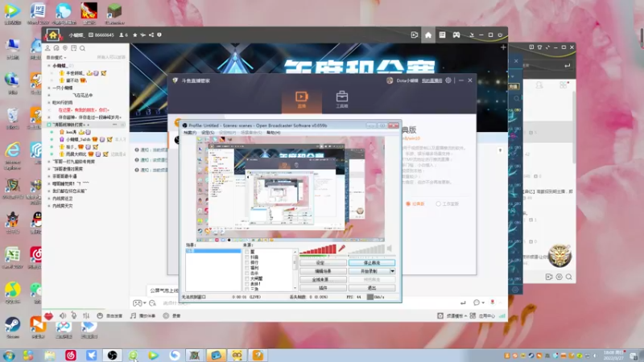Select the 工作室版 radio button

click(x=438, y=204)
